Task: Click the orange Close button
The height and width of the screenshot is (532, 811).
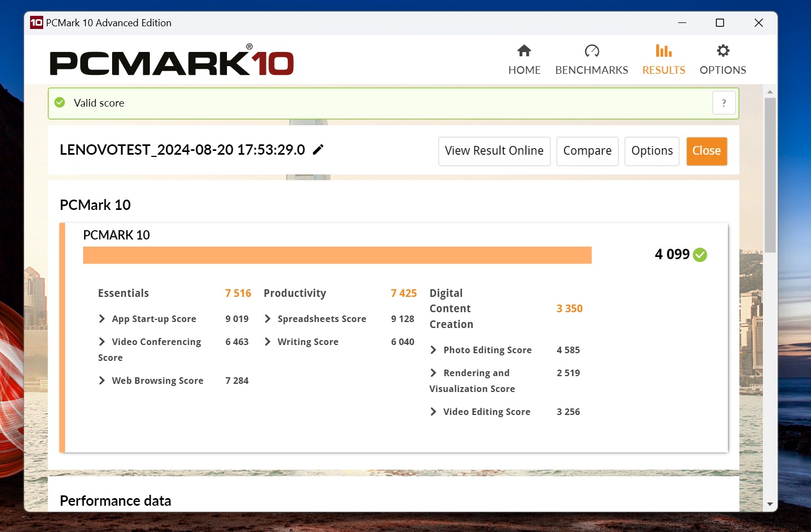Action: (706, 151)
